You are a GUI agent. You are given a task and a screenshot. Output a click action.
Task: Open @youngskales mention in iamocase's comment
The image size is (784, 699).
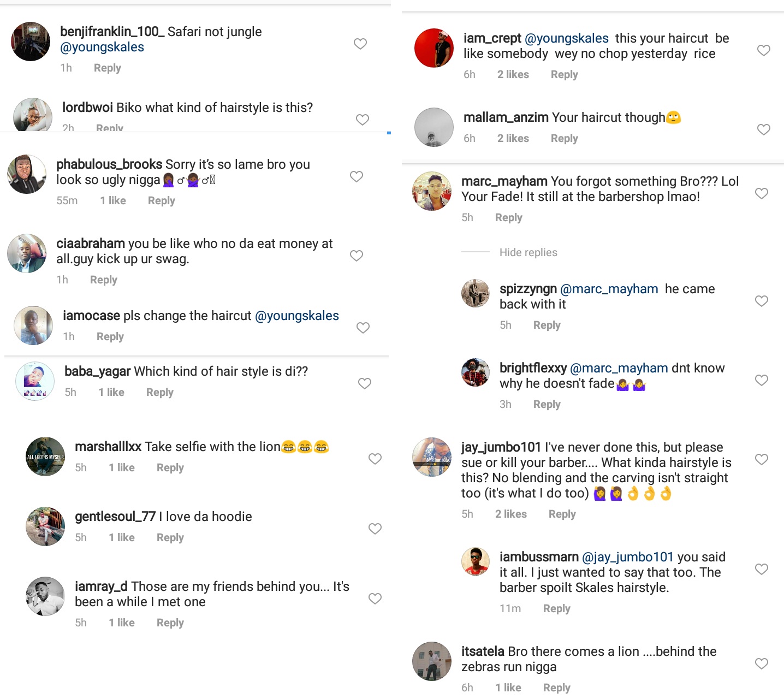pos(297,316)
